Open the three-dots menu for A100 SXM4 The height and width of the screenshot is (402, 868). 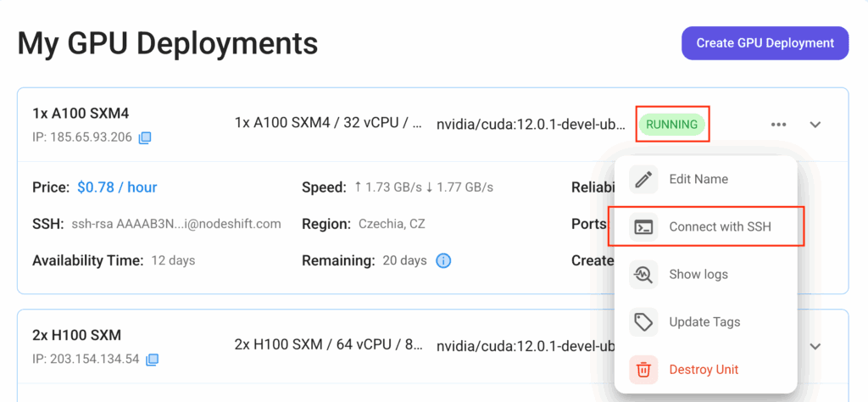[x=778, y=125]
